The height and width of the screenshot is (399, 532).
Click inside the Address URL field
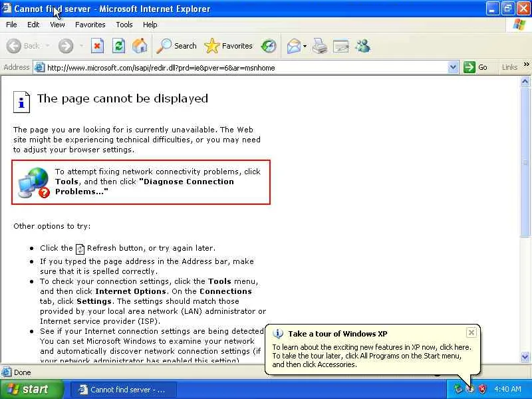[x=247, y=68]
